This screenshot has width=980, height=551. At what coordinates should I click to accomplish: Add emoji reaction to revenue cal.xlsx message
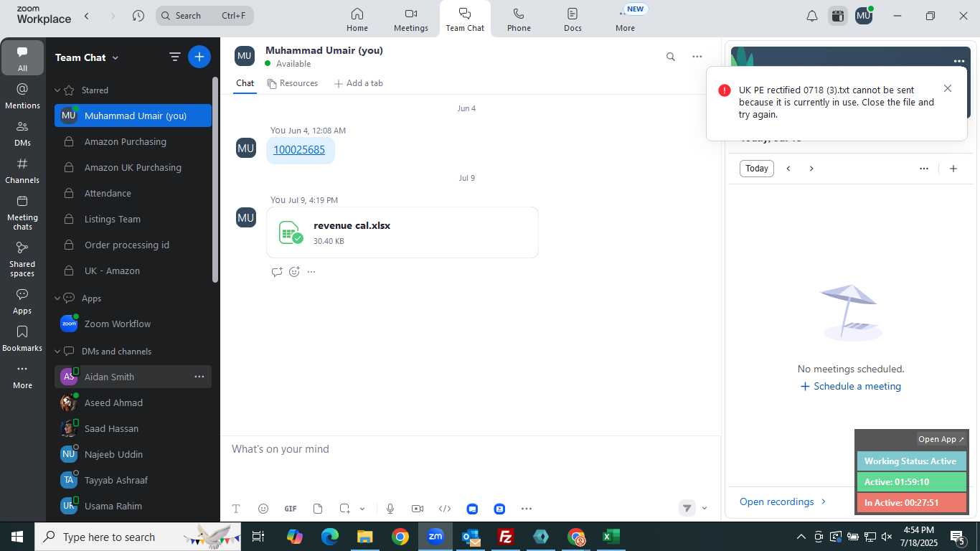tap(294, 272)
